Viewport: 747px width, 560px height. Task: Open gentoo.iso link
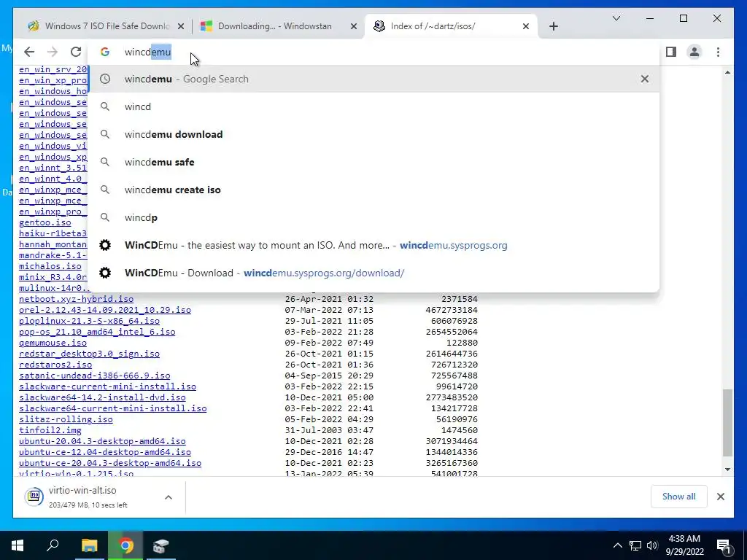(44, 222)
